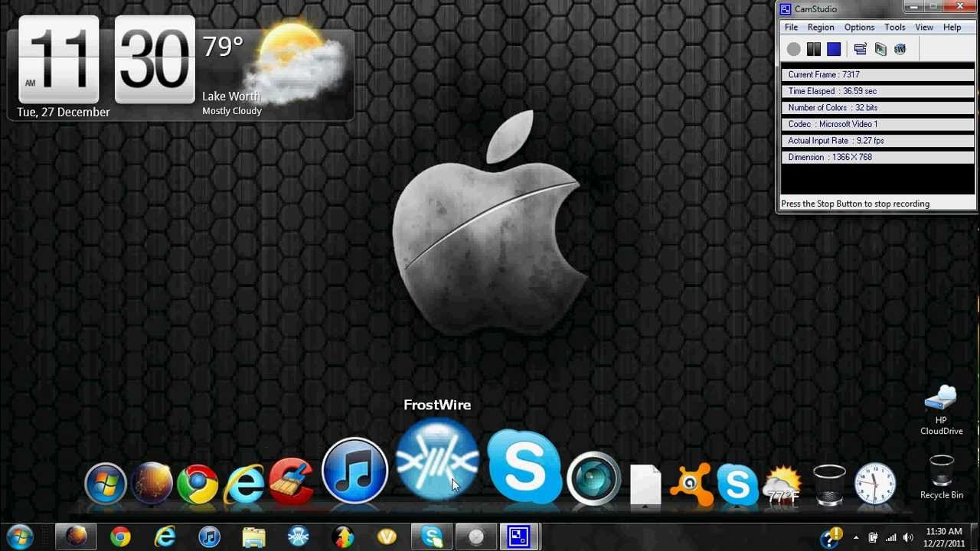Image resolution: width=980 pixels, height=551 pixels.
Task: Launch CCleaner from the dock
Action: [x=292, y=481]
